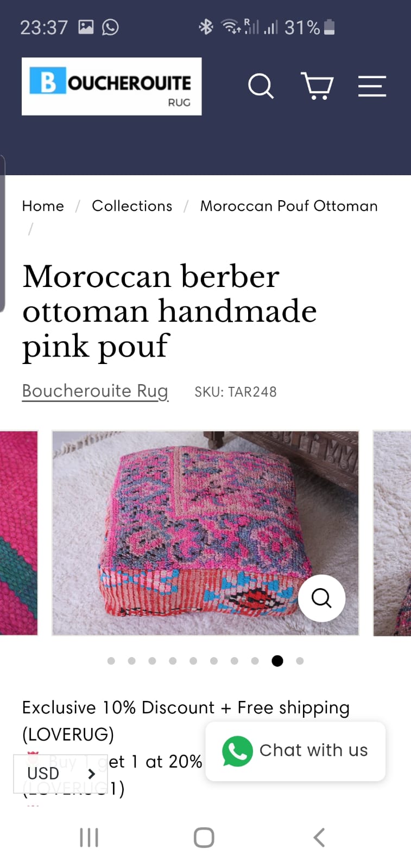
Task: Open Moroccan Pouf Ottoman breadcrumb
Action: [289, 206]
